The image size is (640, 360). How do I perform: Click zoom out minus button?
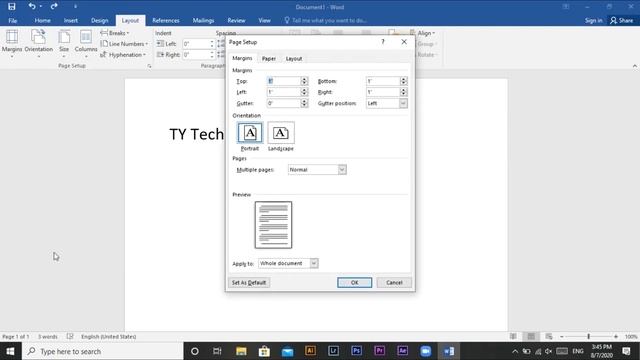click(562, 336)
